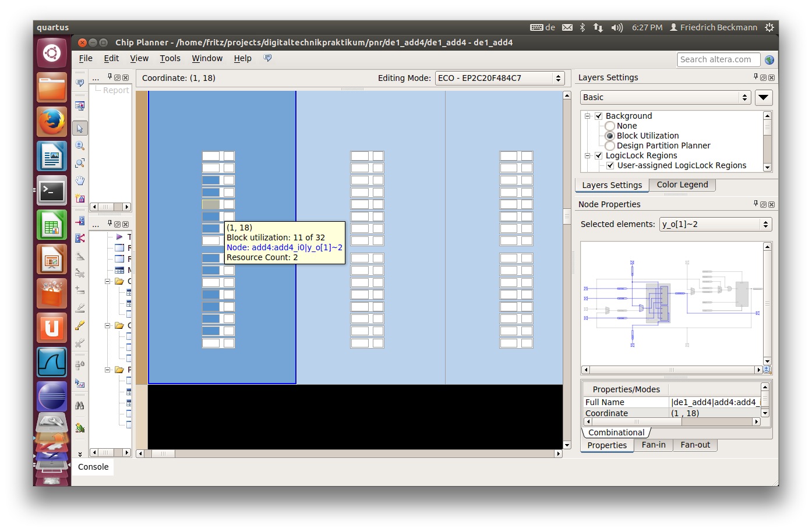Open the Basic layer preset dropdown
Viewport: 812px width, 532px height.
point(665,98)
